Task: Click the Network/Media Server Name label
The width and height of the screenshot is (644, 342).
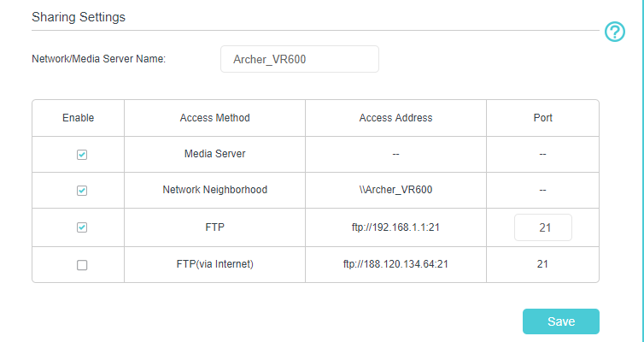Action: (x=98, y=59)
